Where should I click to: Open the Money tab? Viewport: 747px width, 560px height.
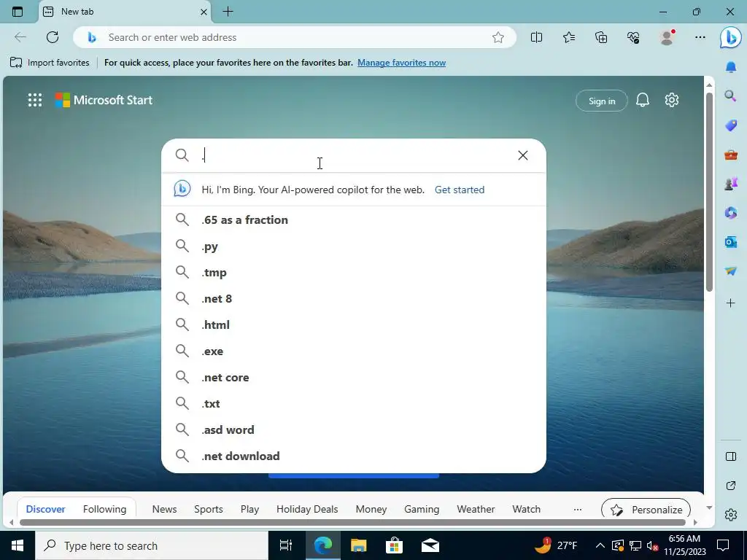pyautogui.click(x=371, y=509)
